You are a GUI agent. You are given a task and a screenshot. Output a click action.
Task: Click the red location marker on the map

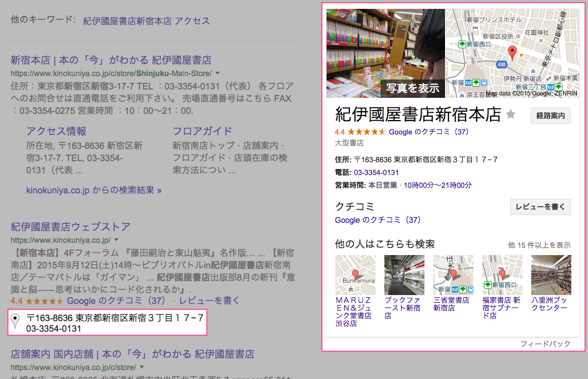coord(512,53)
